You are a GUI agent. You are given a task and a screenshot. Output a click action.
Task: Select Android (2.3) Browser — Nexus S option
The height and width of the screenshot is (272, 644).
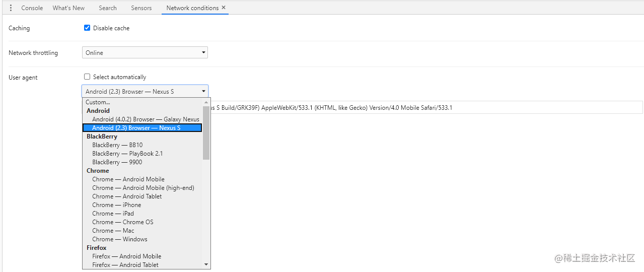click(142, 128)
